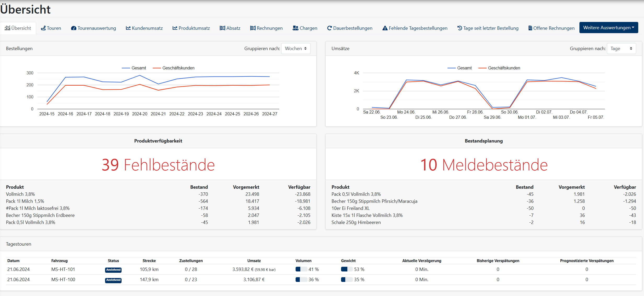Toggle Geschäftskunden legend in Umsätze chart

(499, 68)
